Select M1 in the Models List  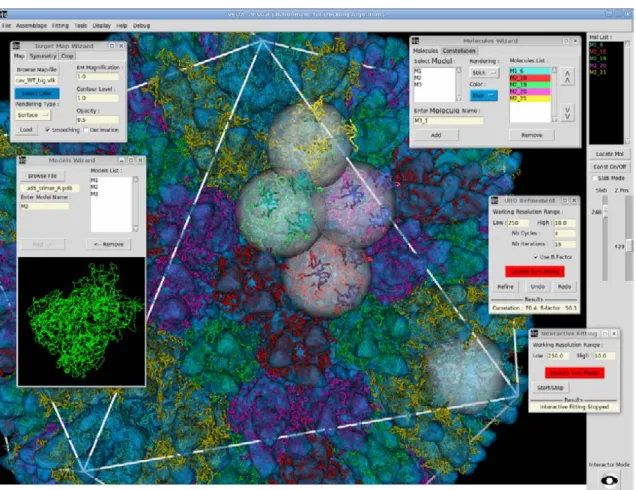tap(94, 181)
